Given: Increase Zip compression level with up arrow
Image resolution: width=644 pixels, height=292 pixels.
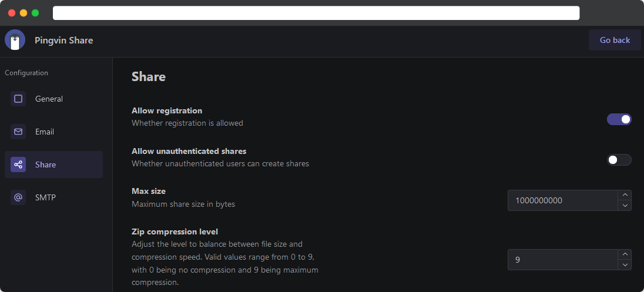Looking at the screenshot, I should click(625, 254).
